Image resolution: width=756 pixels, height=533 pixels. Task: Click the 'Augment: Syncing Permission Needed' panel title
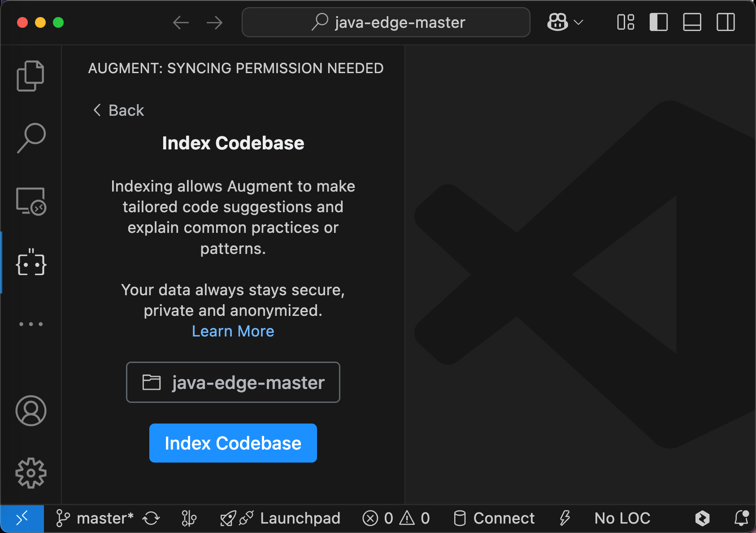236,68
